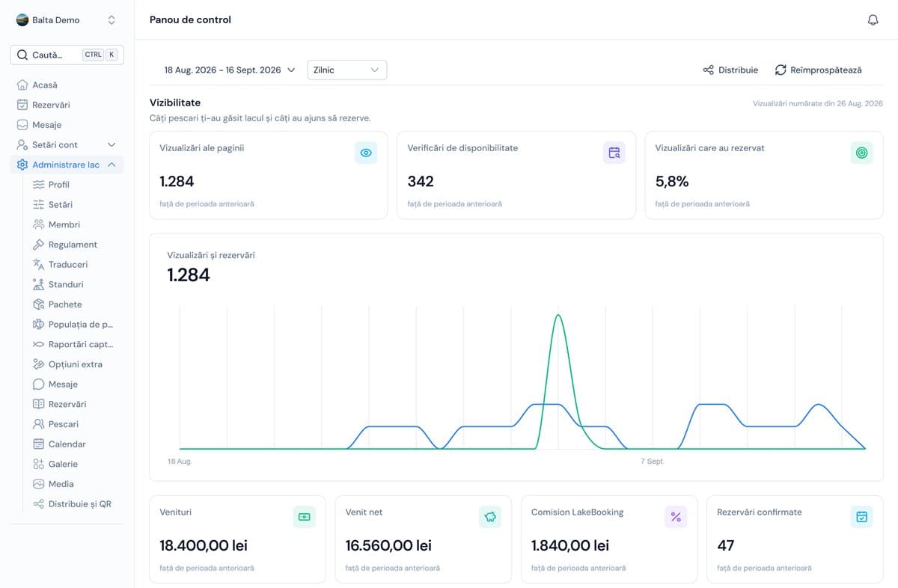
Task: Click the Galerie grid icon
Action: (x=39, y=464)
